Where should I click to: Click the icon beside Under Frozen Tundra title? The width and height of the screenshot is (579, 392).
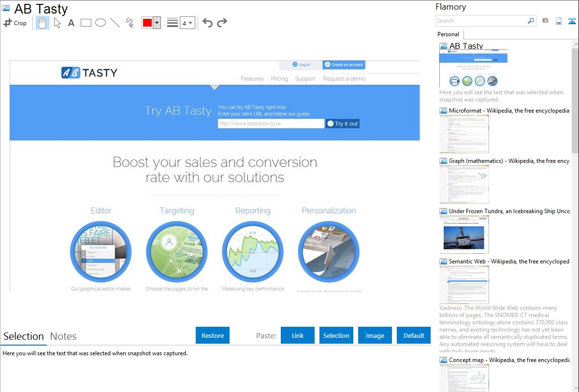[x=443, y=211]
